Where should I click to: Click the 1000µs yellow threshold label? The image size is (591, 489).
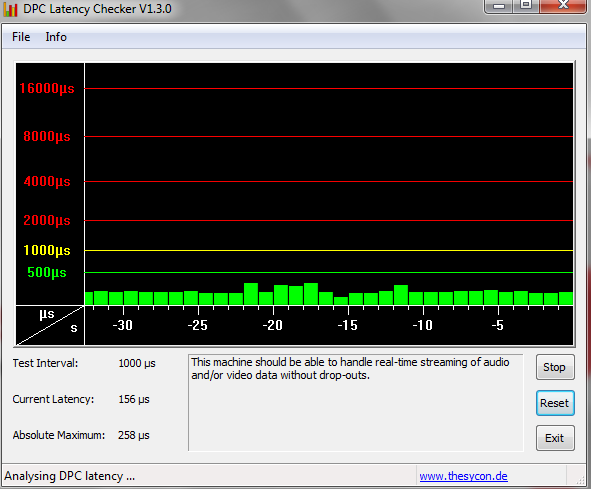[x=47, y=250]
